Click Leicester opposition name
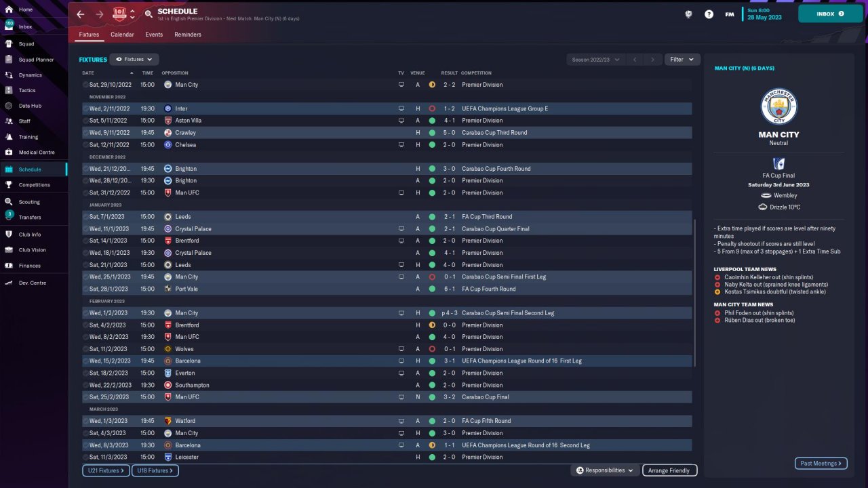This screenshot has width=868, height=488. pyautogui.click(x=186, y=457)
